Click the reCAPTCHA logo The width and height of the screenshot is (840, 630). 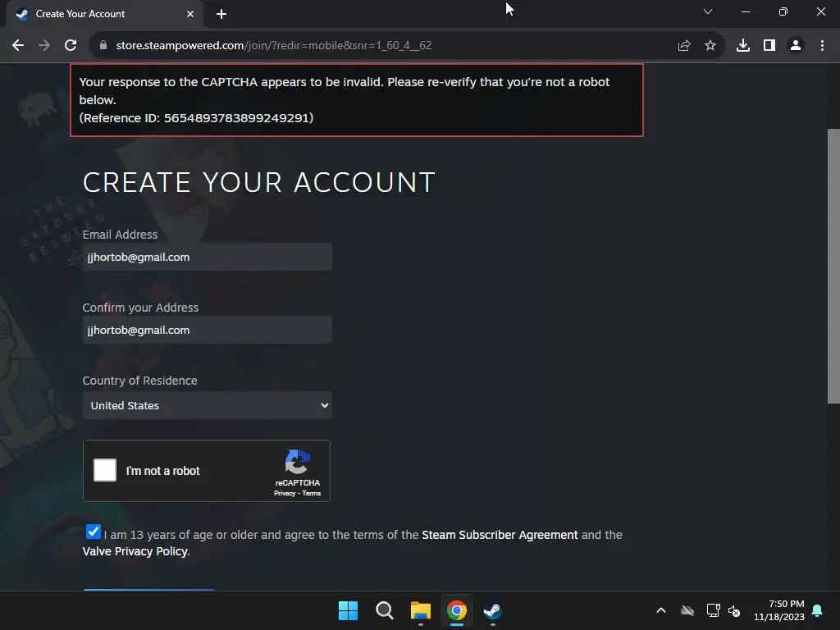click(x=297, y=462)
